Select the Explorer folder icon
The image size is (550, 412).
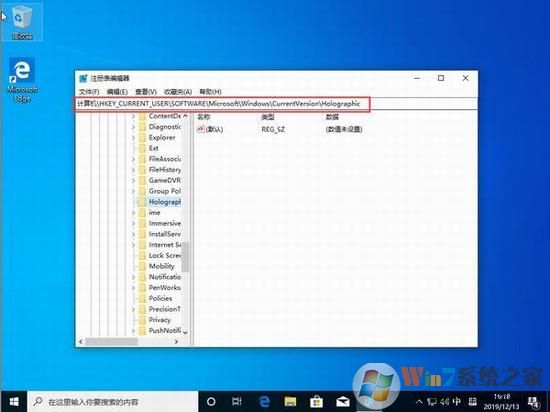click(142, 138)
